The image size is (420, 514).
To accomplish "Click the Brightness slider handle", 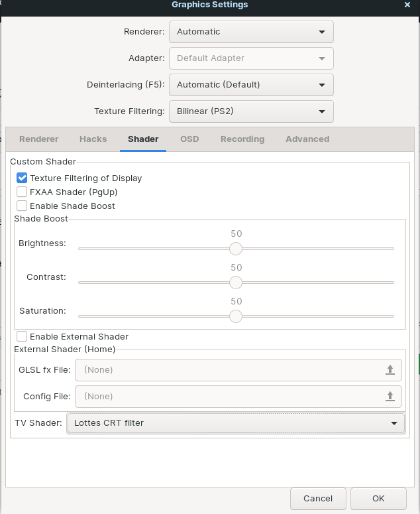I will (x=236, y=249).
